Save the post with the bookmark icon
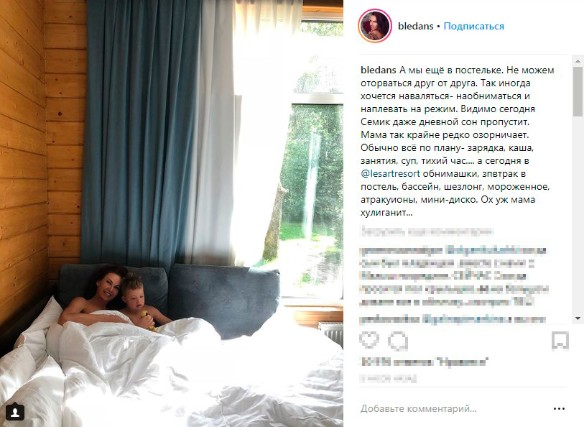Image resolution: width=584 pixels, height=427 pixels. tap(560, 341)
